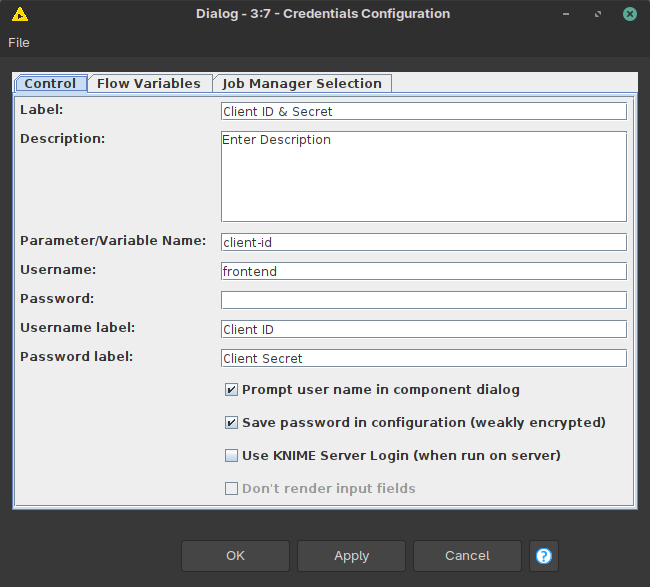The image size is (650, 587).
Task: Click the Username field containing frontend
Action: [423, 271]
